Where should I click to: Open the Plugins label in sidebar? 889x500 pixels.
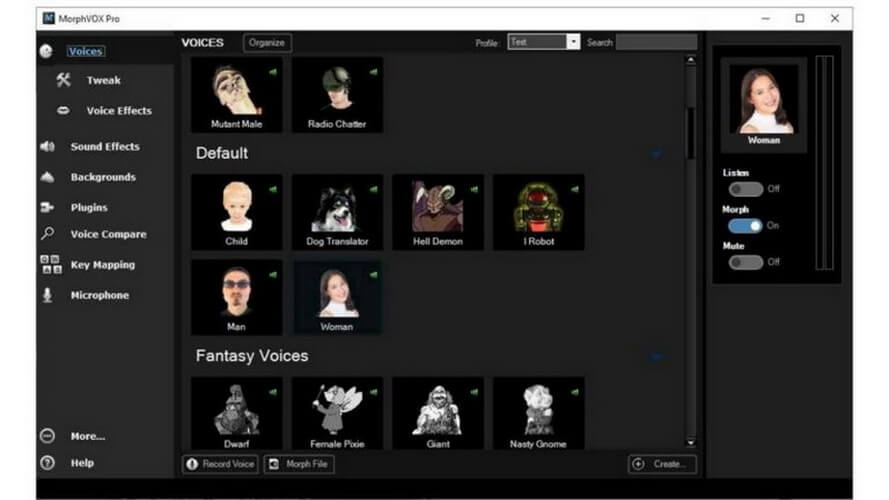[x=89, y=207]
